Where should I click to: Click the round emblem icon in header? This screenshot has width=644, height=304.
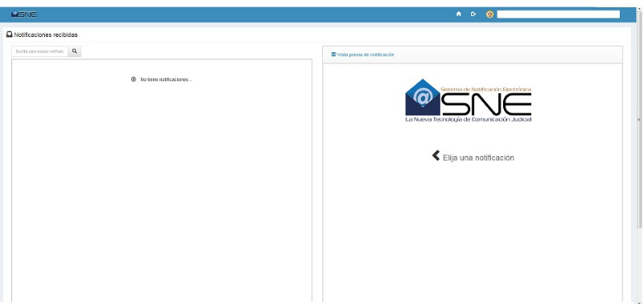tap(489, 14)
